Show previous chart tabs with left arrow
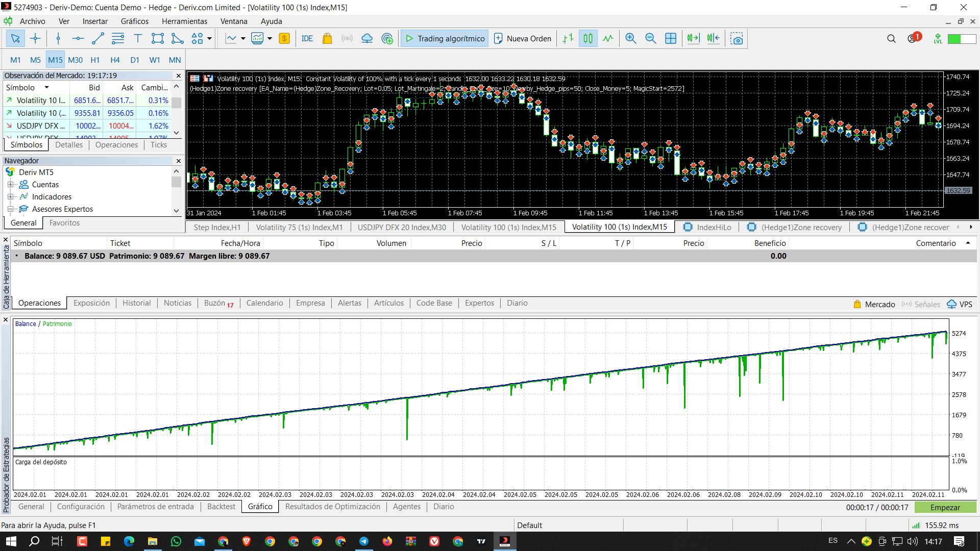Image resolution: width=980 pixels, height=551 pixels. point(958,228)
